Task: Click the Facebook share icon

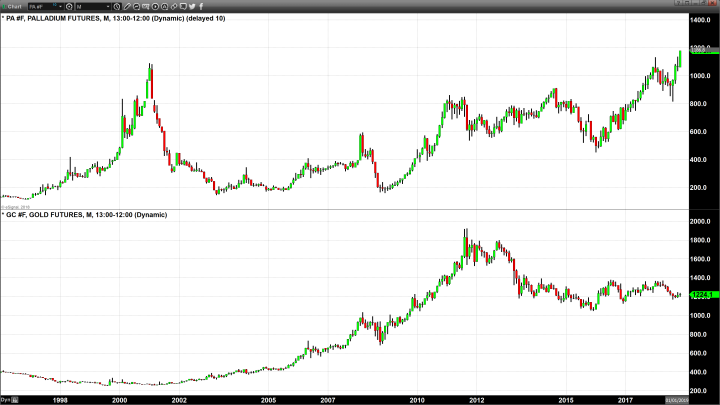Action: 201,6
